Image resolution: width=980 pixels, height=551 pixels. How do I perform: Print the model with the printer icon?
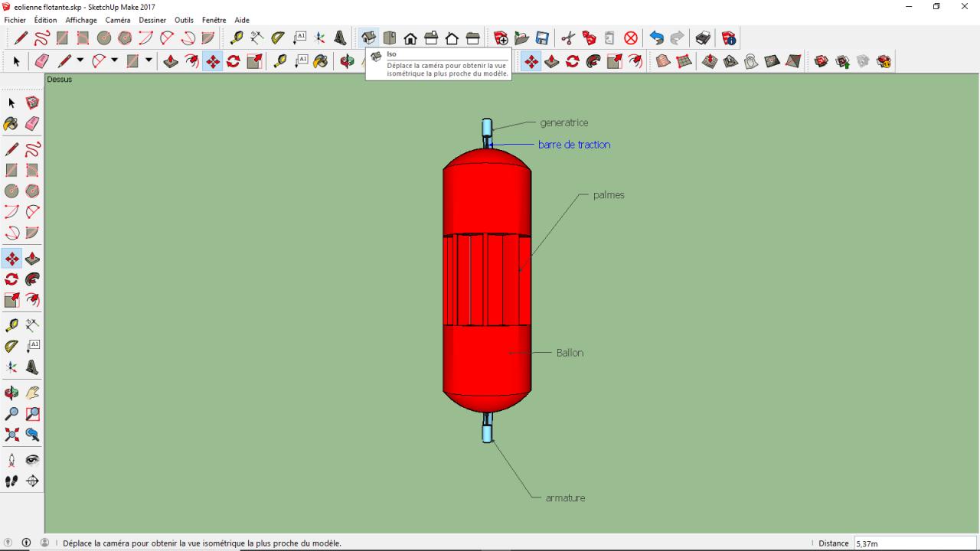[x=703, y=38]
